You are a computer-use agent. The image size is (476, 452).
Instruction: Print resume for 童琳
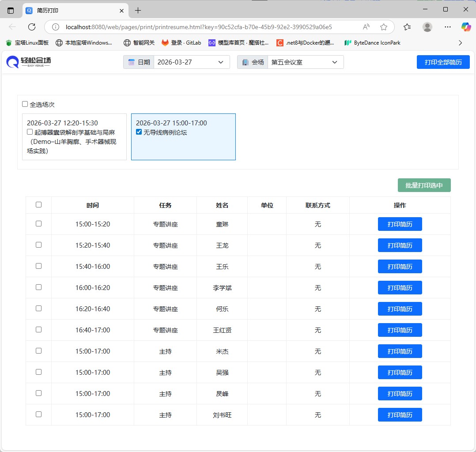400,224
